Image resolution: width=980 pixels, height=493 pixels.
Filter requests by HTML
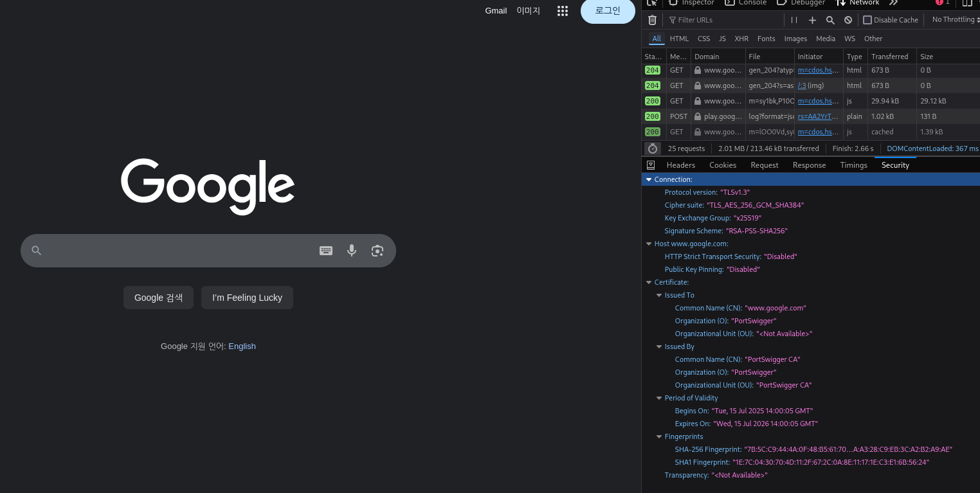coord(679,39)
